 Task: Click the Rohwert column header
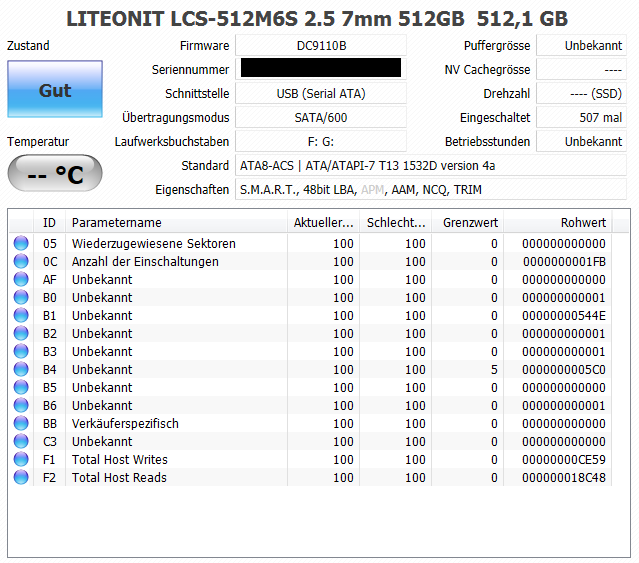point(557,222)
